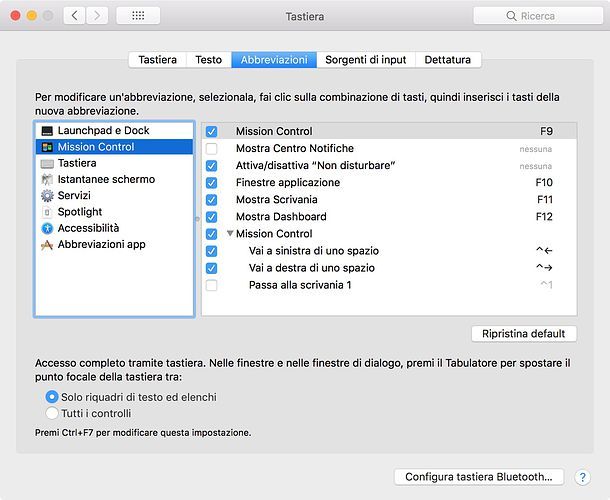
Task: Click the control-right-arrow shortcut value
Action: click(x=544, y=268)
